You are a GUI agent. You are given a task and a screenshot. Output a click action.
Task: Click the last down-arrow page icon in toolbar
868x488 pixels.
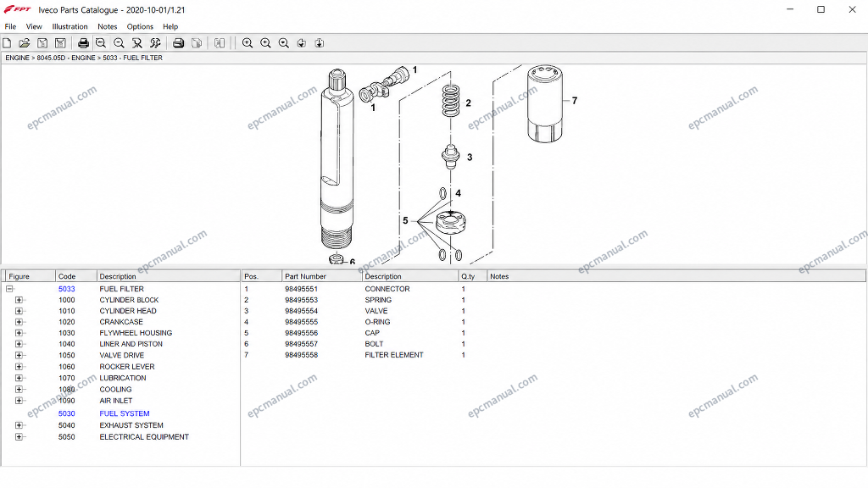(320, 43)
